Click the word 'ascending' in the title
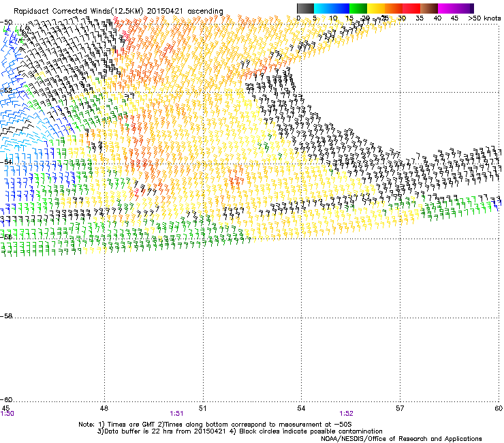 point(205,12)
